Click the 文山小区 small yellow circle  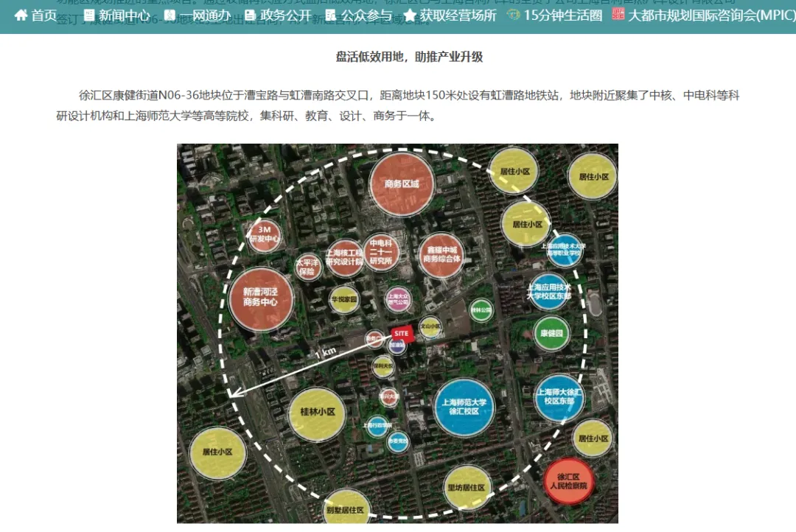430,327
